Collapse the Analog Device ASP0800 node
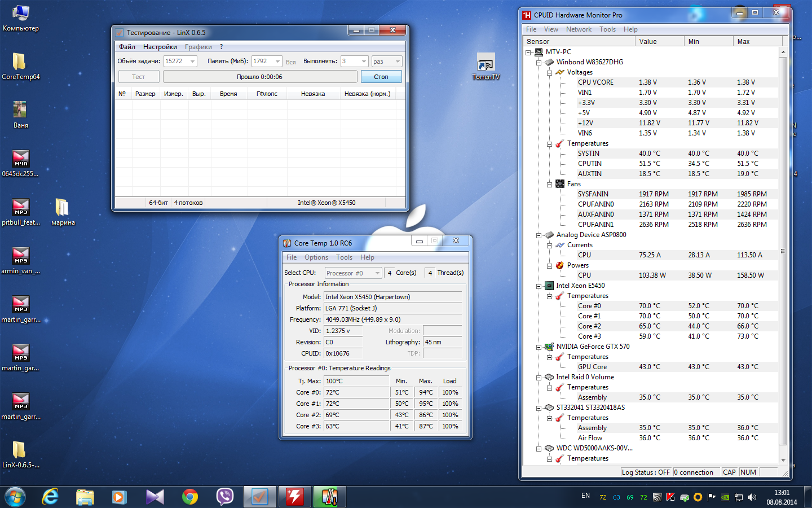 (539, 235)
